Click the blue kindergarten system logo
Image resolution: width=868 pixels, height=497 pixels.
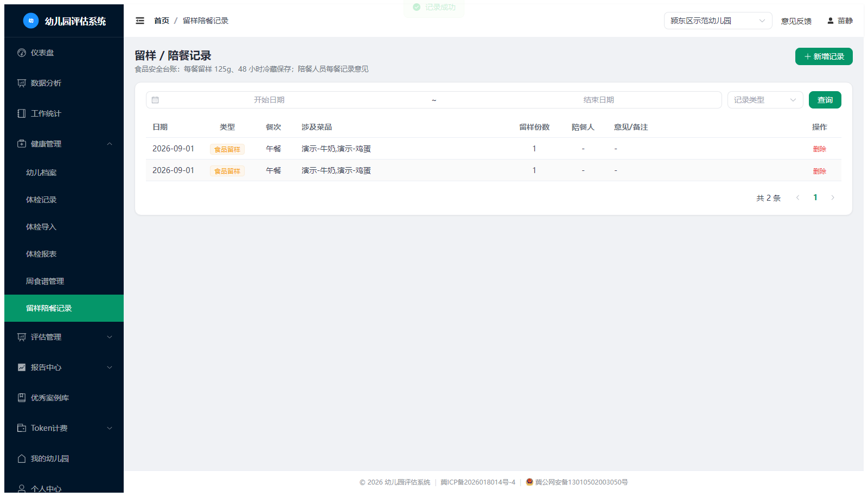click(31, 21)
